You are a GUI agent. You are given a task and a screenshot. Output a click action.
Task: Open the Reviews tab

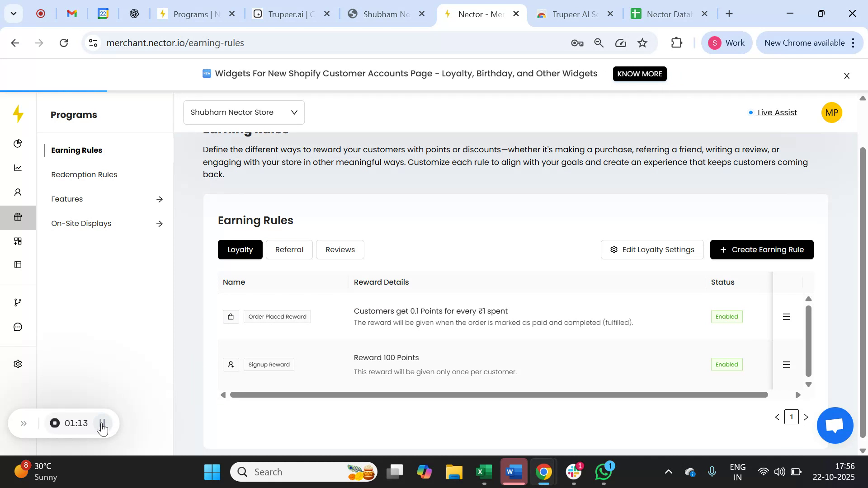point(340,249)
